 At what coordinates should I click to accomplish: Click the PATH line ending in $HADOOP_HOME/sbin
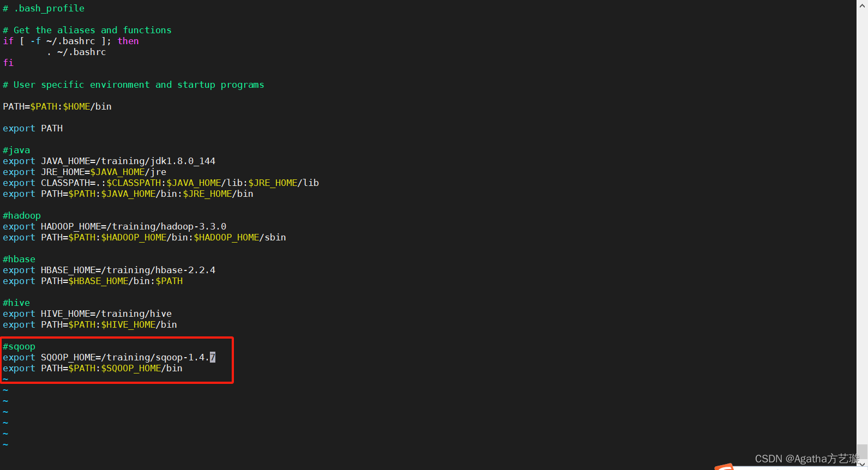tap(144, 237)
